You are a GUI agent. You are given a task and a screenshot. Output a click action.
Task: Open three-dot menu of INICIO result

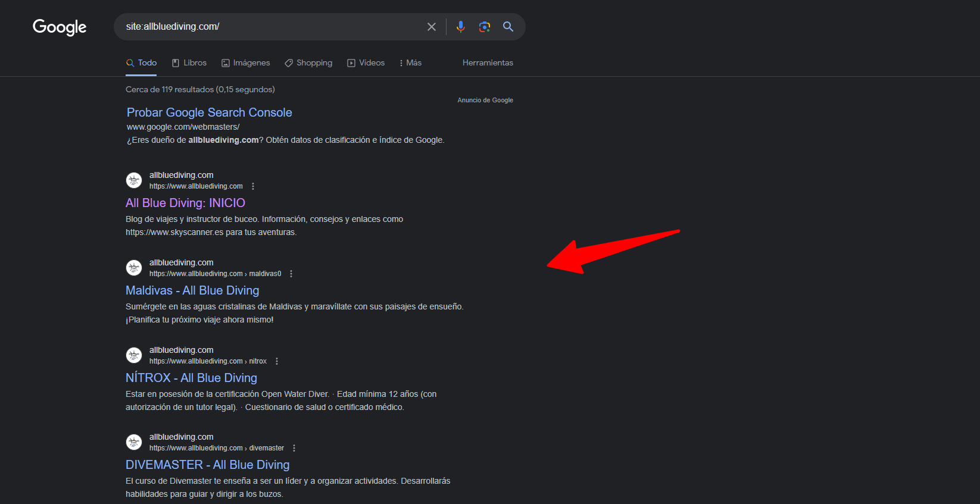pos(253,186)
